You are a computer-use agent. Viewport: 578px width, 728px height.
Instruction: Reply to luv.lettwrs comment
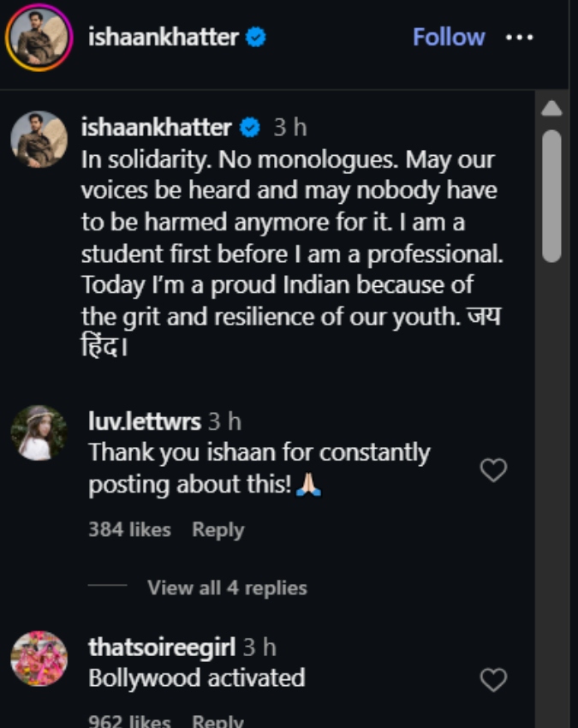point(217,530)
